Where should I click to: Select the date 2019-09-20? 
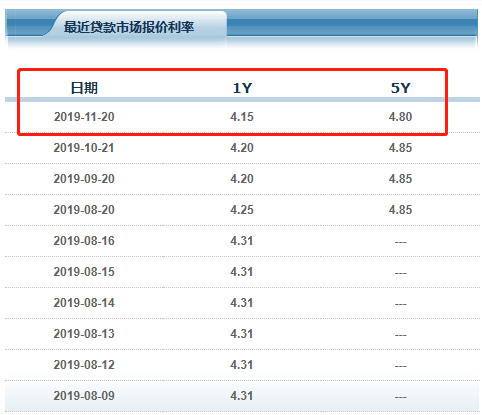pyautogui.click(x=84, y=179)
